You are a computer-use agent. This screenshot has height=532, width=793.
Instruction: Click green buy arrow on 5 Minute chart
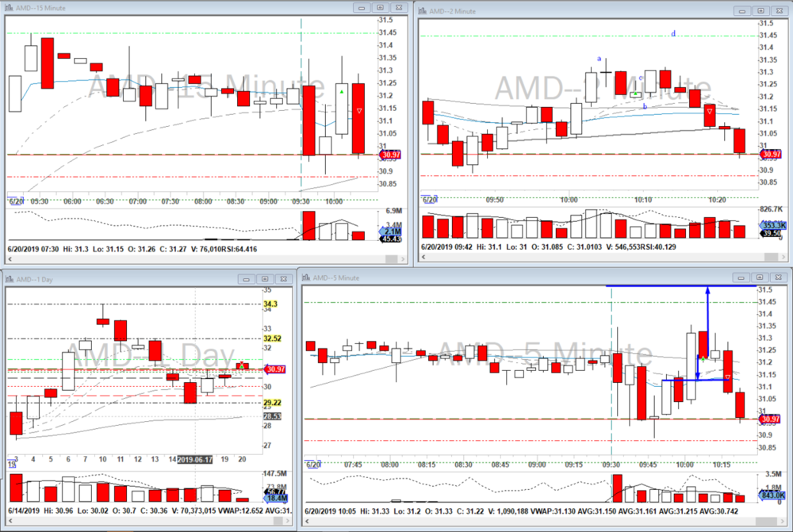[x=702, y=360]
